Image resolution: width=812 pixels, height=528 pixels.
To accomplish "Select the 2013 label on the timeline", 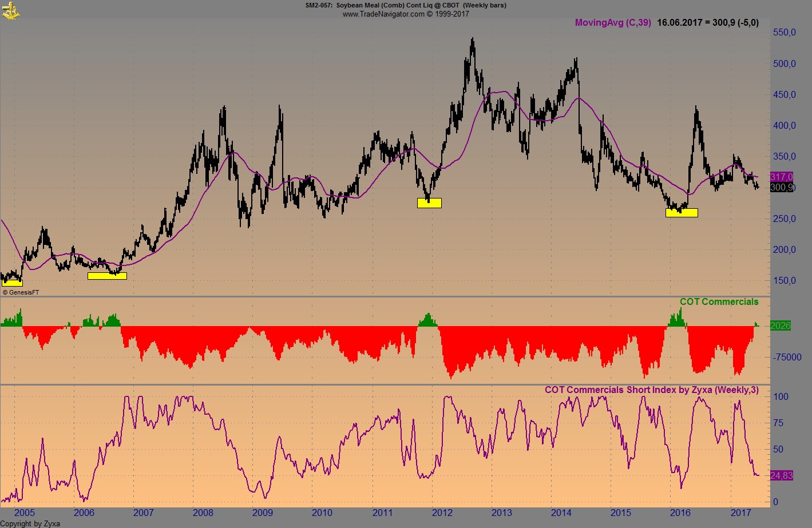I will click(501, 513).
